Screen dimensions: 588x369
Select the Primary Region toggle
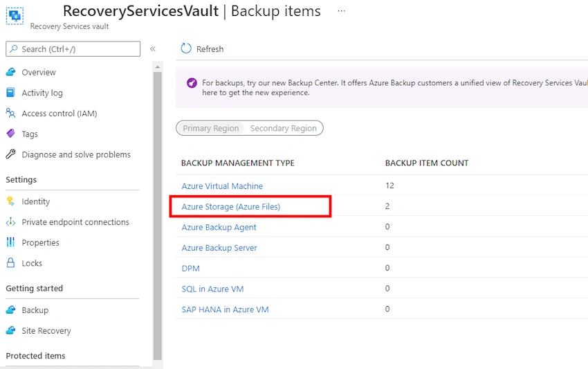pos(211,128)
